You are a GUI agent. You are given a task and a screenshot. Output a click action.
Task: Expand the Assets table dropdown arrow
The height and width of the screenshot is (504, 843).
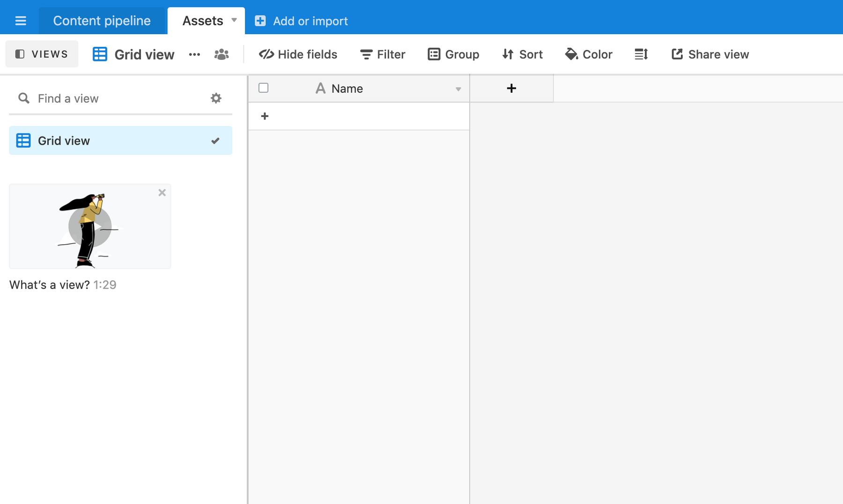(x=234, y=20)
